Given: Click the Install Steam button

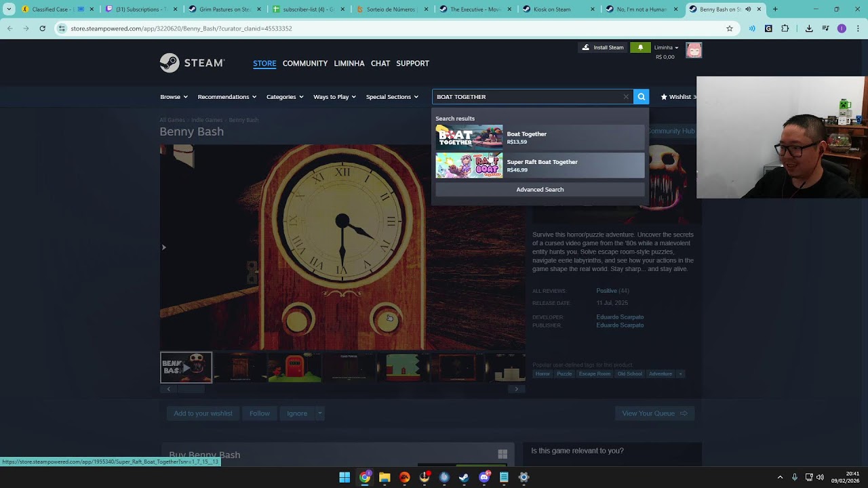Looking at the screenshot, I should tap(603, 47).
